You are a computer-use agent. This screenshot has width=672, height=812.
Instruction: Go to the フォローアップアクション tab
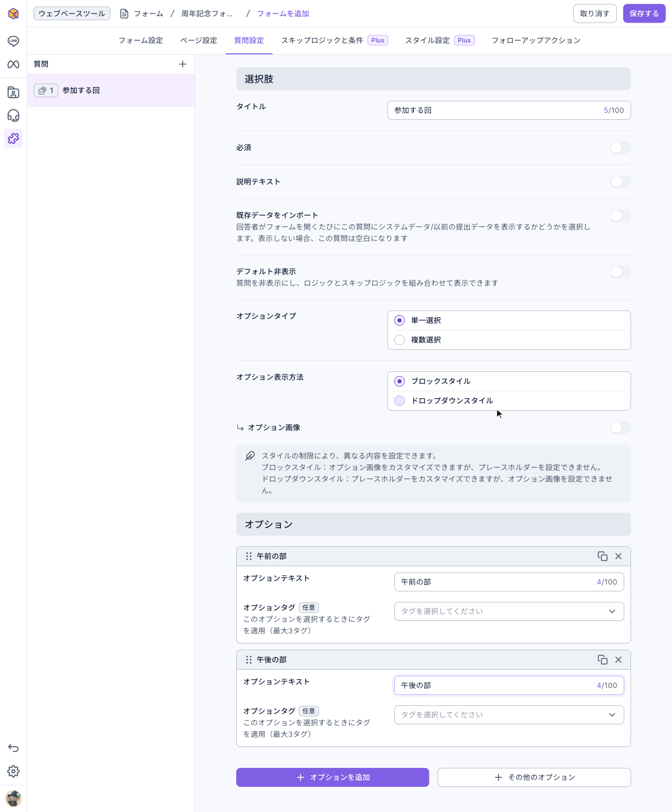536,40
